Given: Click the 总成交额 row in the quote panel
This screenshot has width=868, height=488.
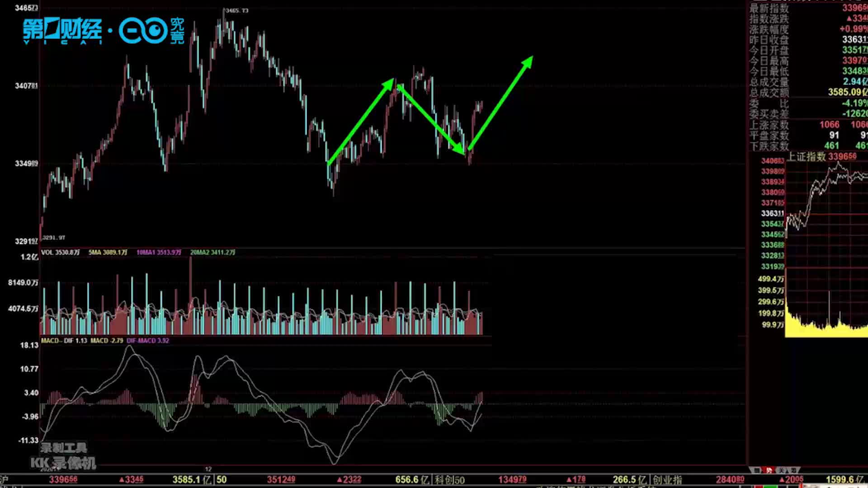Looking at the screenshot, I should tap(769, 93).
